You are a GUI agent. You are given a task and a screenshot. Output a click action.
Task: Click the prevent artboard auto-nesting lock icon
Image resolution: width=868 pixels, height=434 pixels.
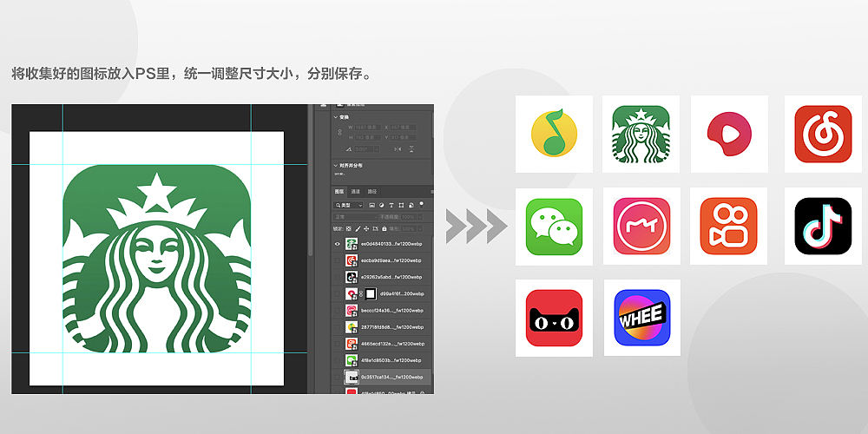(x=375, y=228)
